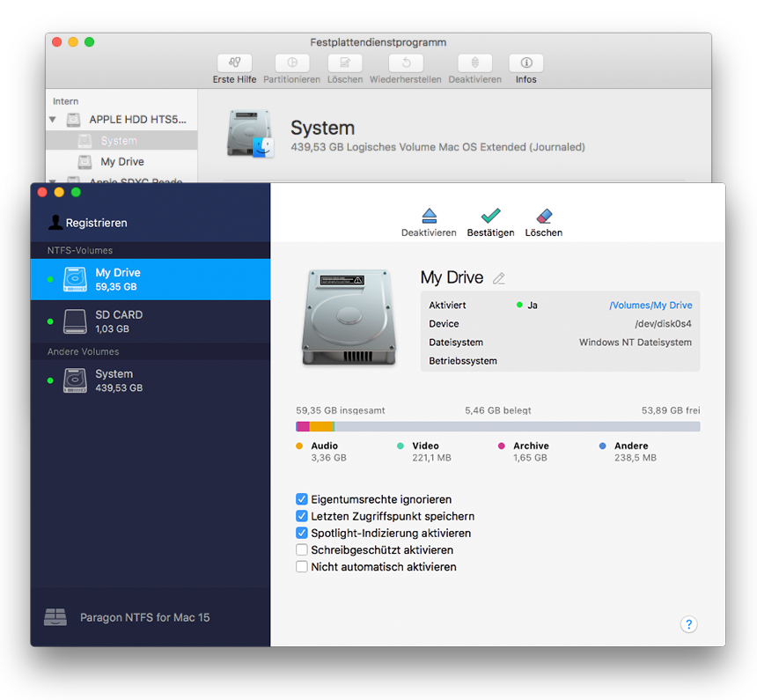Click the blue Andere legend dot
The height and width of the screenshot is (700, 757).
[x=602, y=446]
